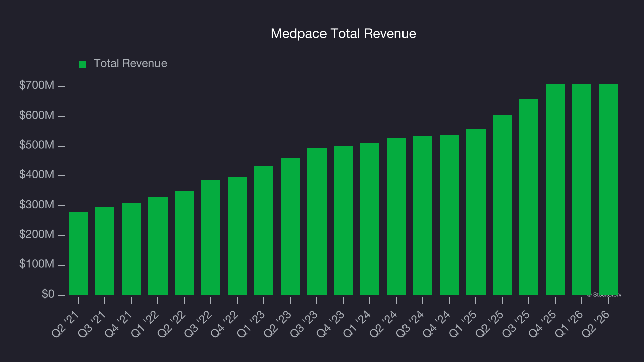Select the revenue bar for Q3 '21
644x362 pixels.
[105, 251]
